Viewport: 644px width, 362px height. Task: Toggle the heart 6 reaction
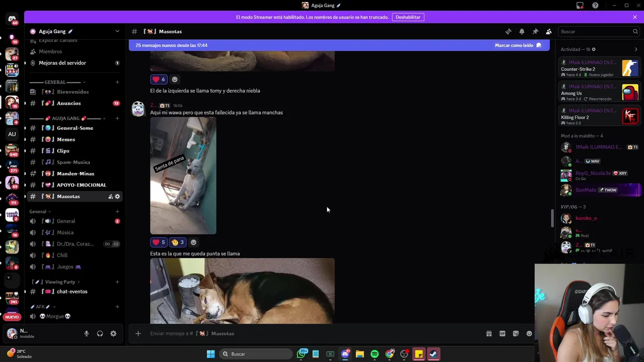pyautogui.click(x=159, y=79)
